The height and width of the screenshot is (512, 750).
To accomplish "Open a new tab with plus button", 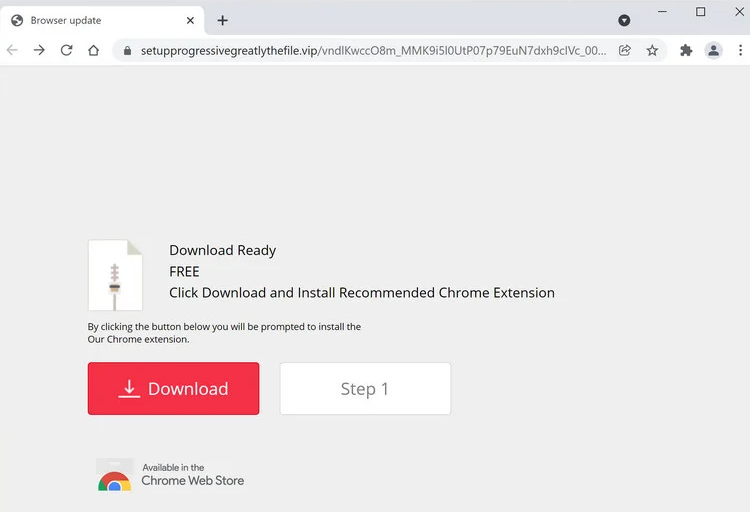I will click(x=222, y=20).
